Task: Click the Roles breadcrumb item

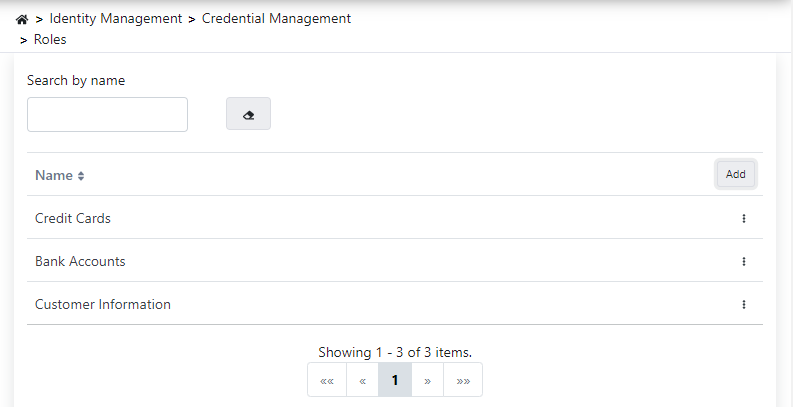Action: (x=50, y=40)
